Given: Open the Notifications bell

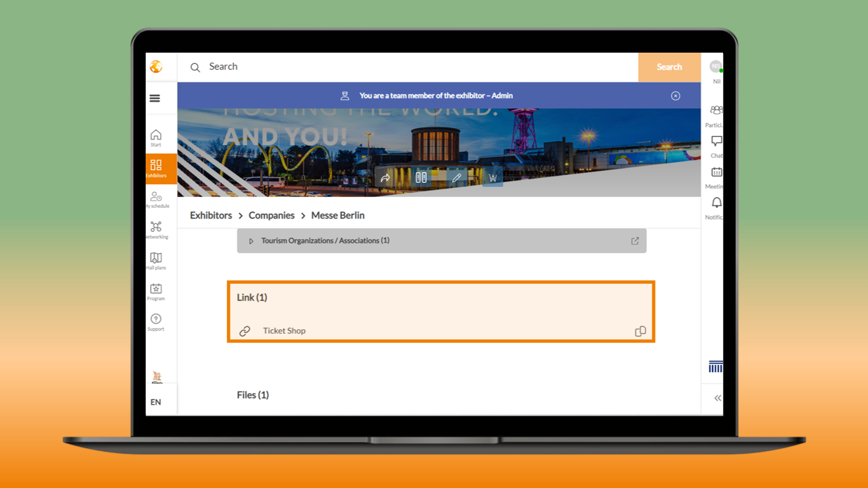Looking at the screenshot, I should (716, 208).
